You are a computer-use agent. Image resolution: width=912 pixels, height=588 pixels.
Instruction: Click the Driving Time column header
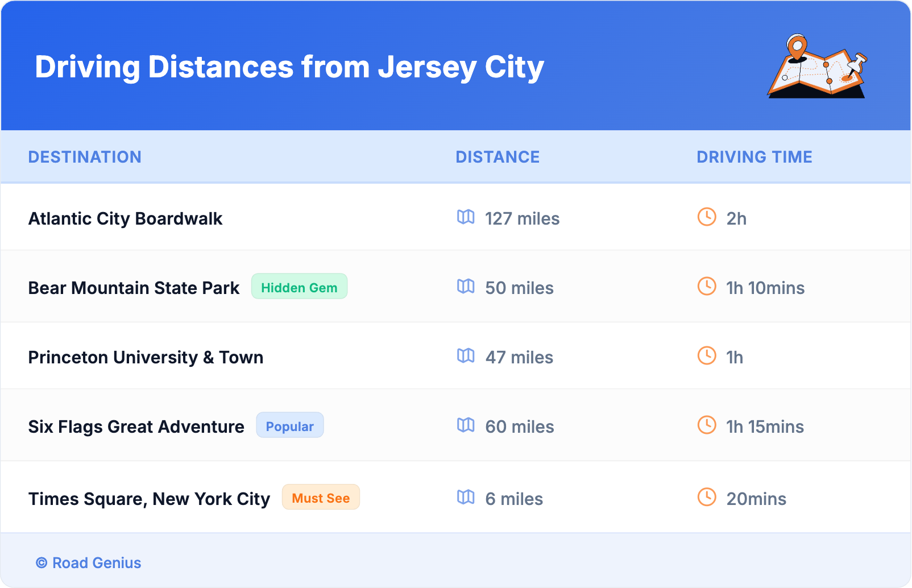(754, 157)
